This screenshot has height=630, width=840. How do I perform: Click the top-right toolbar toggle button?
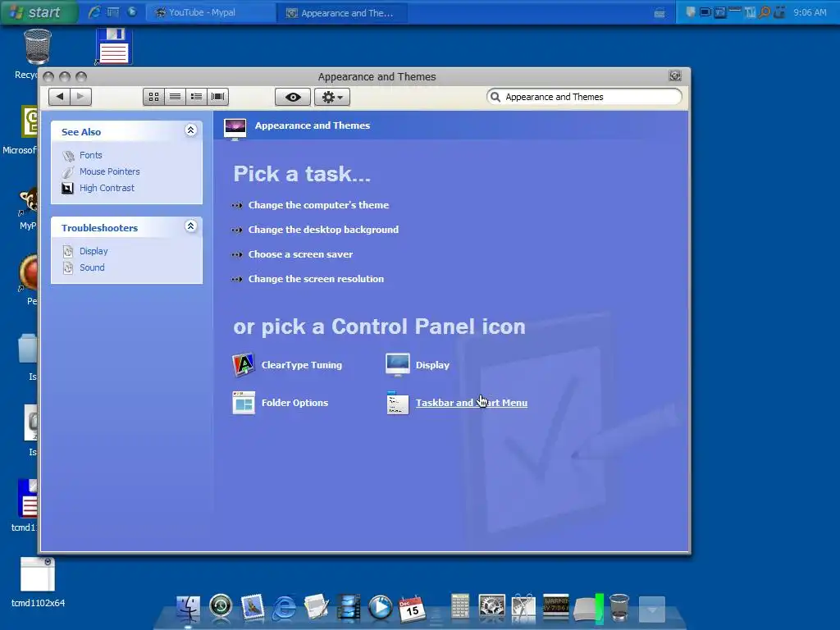(675, 76)
